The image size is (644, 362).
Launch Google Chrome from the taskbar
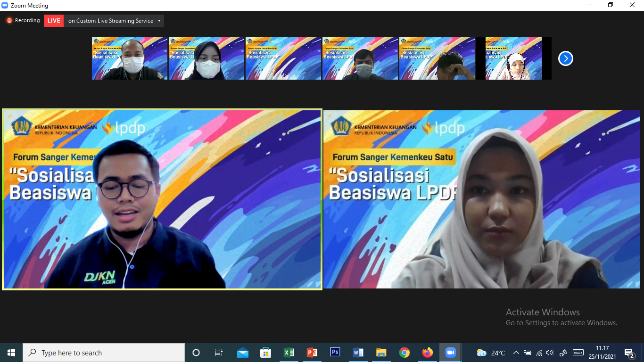click(x=405, y=353)
